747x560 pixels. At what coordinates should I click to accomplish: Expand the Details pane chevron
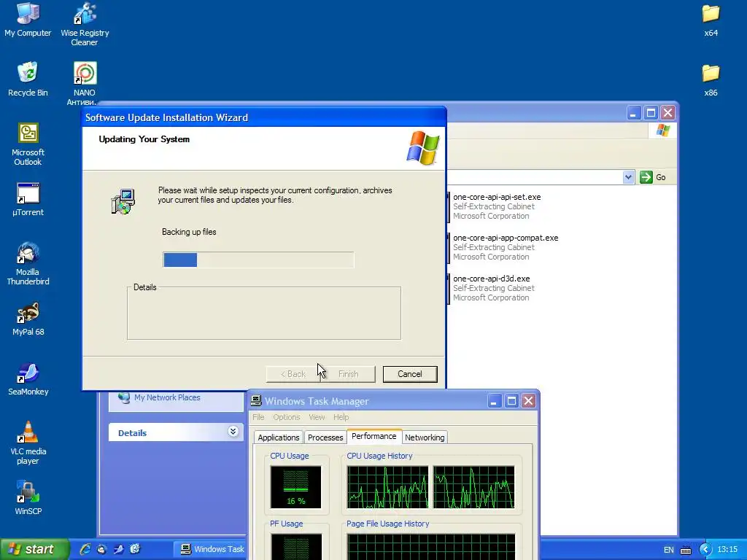tap(233, 432)
